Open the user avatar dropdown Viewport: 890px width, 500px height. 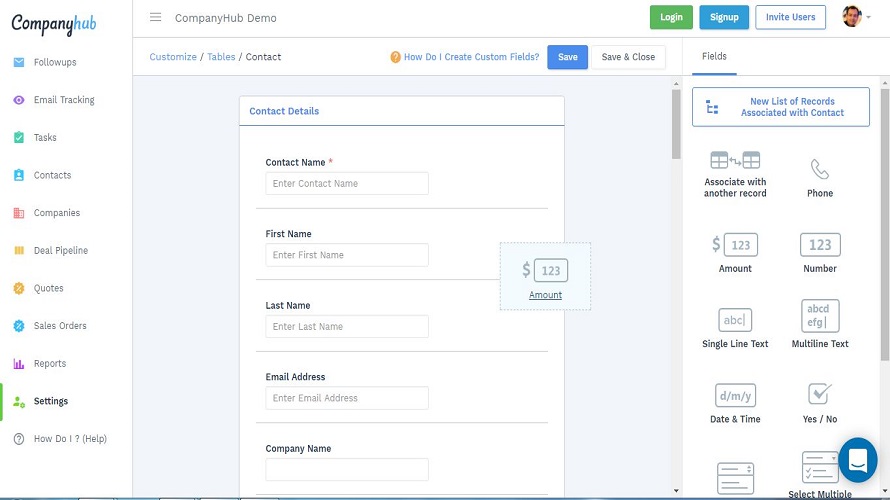click(x=857, y=17)
